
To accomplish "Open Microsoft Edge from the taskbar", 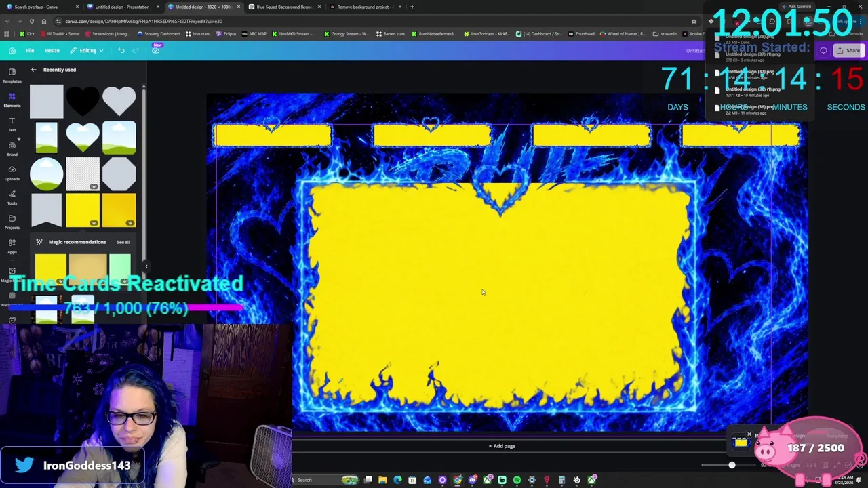I will point(397,480).
